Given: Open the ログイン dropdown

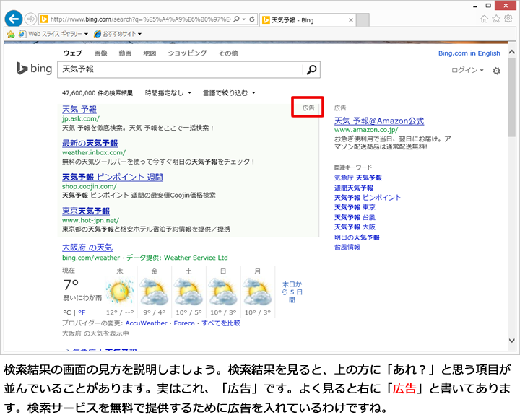Looking at the screenshot, I should [467, 70].
